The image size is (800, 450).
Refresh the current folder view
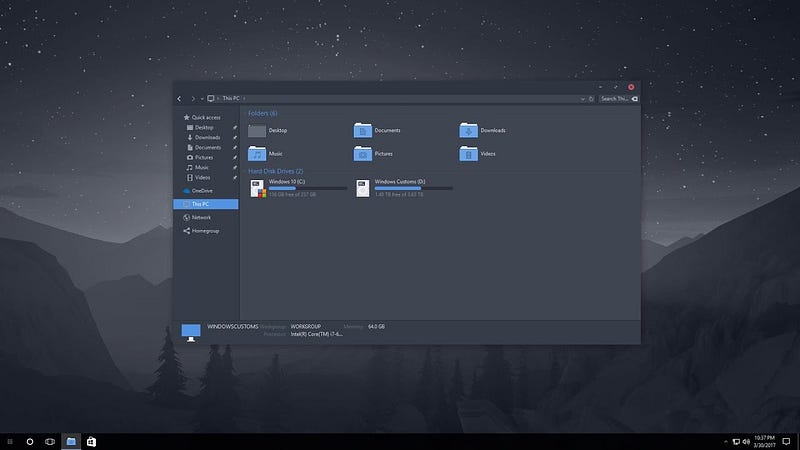pyautogui.click(x=591, y=99)
